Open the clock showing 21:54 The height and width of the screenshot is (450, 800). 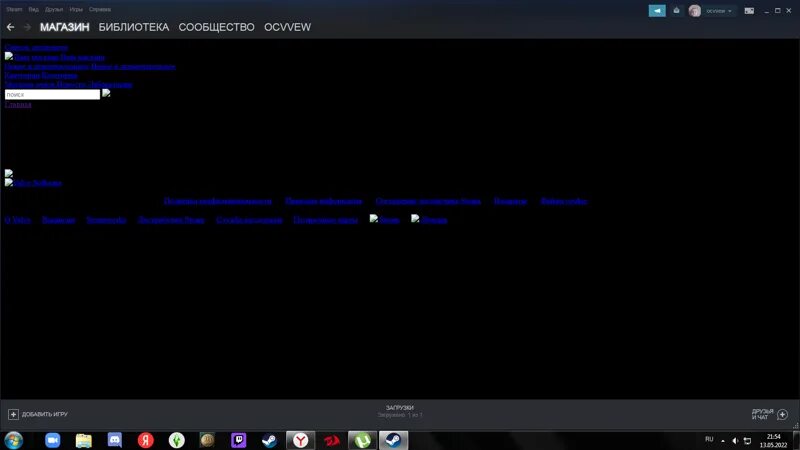pyautogui.click(x=773, y=441)
